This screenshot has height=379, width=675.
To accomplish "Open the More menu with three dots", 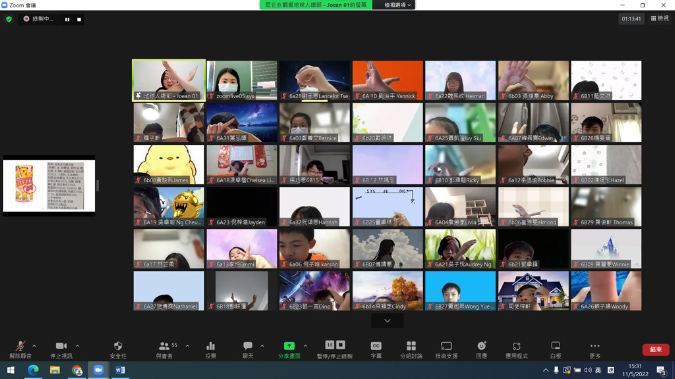I will pos(595,349).
